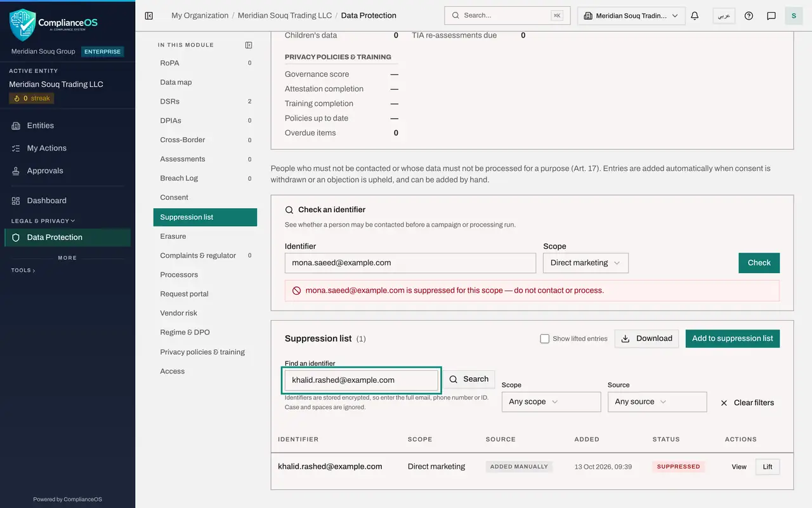The height and width of the screenshot is (508, 812).
Task: Click the Data Protection shield icon
Action: [x=16, y=237]
